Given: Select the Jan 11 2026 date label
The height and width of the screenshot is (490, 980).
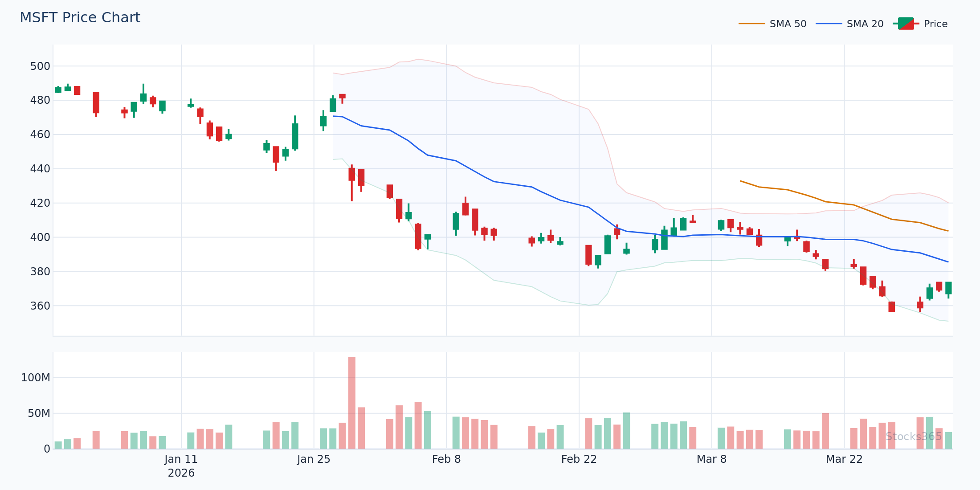Looking at the screenshot, I should point(181,465).
